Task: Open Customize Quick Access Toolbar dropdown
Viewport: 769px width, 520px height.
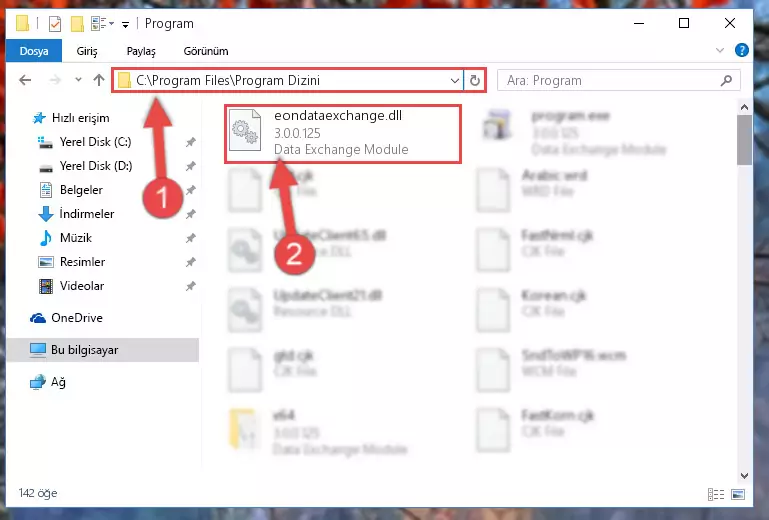Action: pos(126,24)
